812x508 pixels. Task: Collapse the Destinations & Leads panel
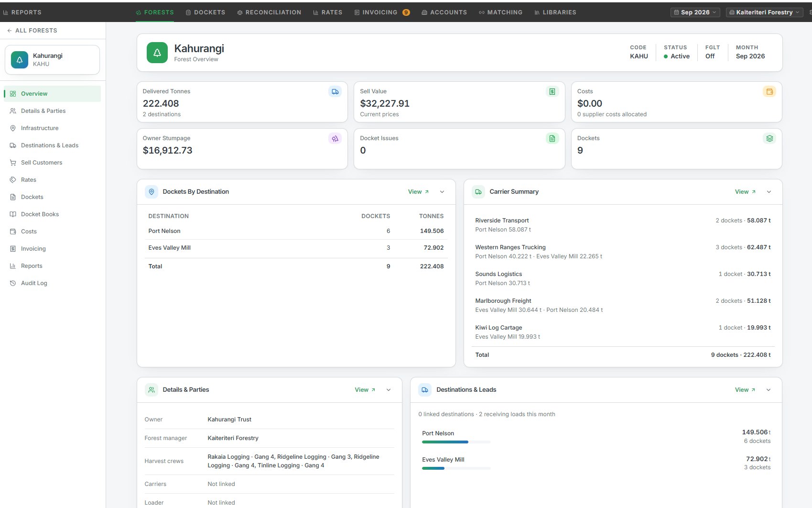[x=769, y=390]
